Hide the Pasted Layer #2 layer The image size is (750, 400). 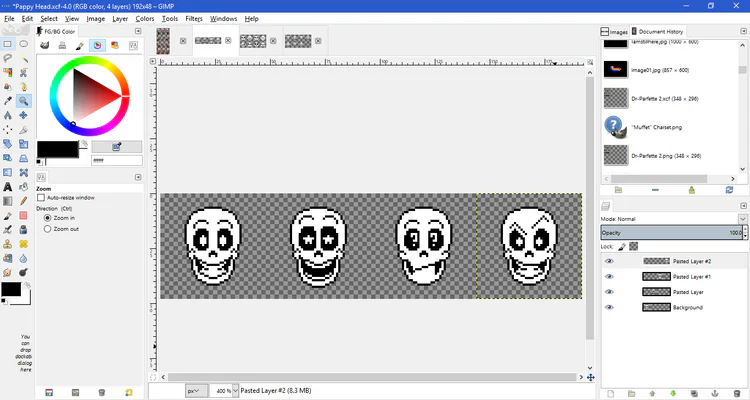pos(609,261)
